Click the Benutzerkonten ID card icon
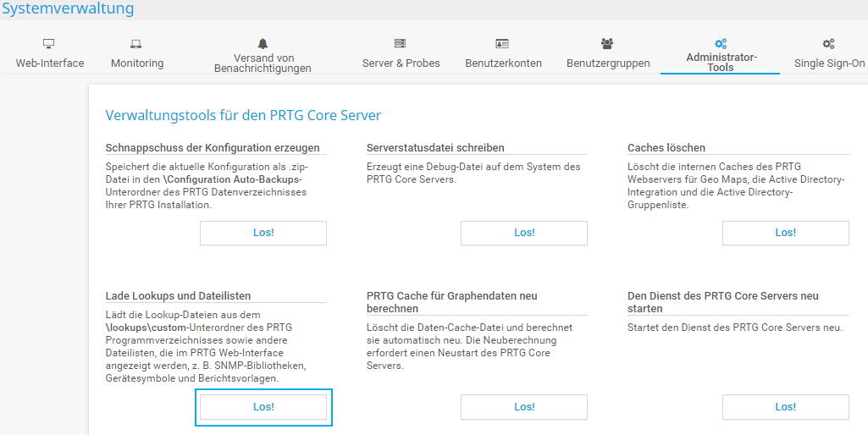Screen dimensions: 868x435 tap(502, 44)
